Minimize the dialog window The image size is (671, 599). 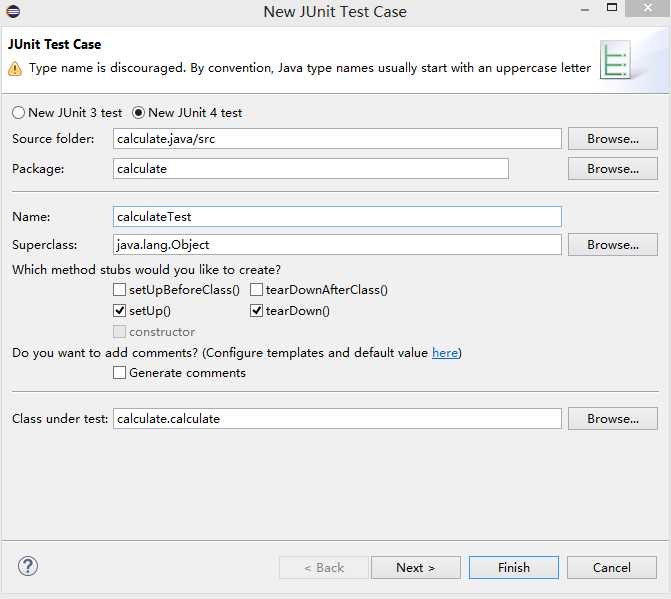coord(585,9)
